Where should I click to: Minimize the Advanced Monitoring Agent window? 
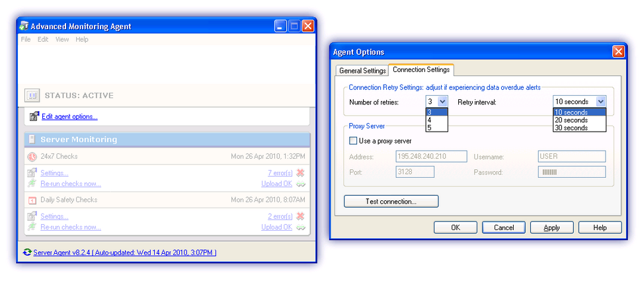(x=280, y=26)
